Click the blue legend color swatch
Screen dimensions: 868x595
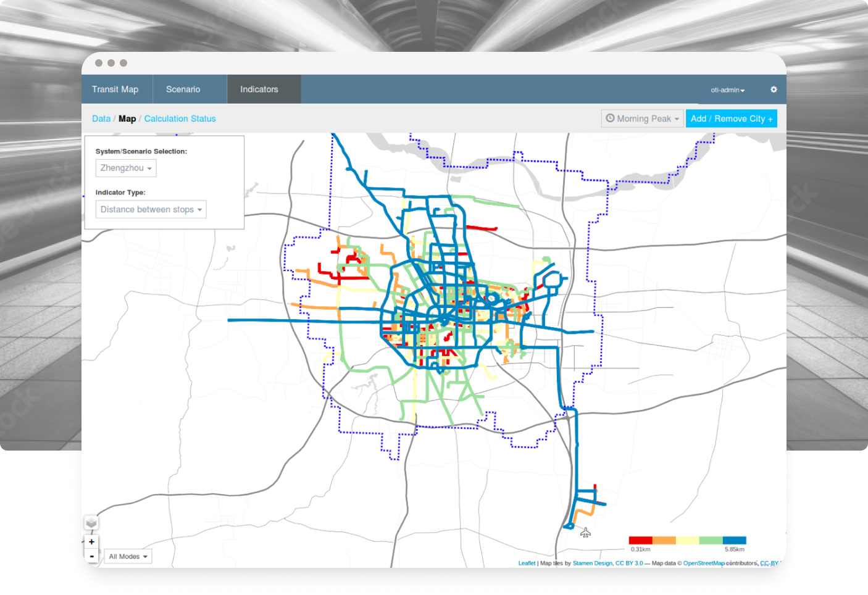click(x=734, y=541)
